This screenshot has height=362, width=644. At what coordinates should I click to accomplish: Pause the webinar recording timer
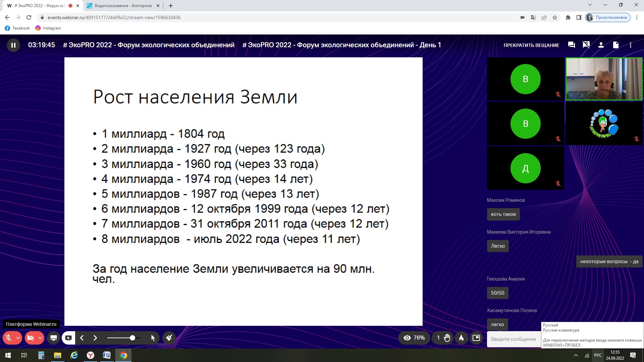point(13,45)
